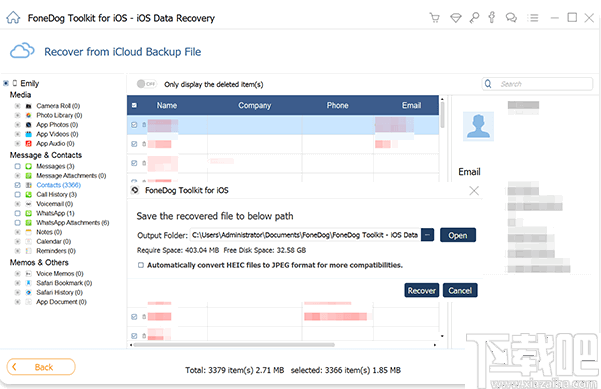Image resolution: width=601 pixels, height=389 pixels.
Task: Click the Safari History icon
Action: click(x=28, y=292)
